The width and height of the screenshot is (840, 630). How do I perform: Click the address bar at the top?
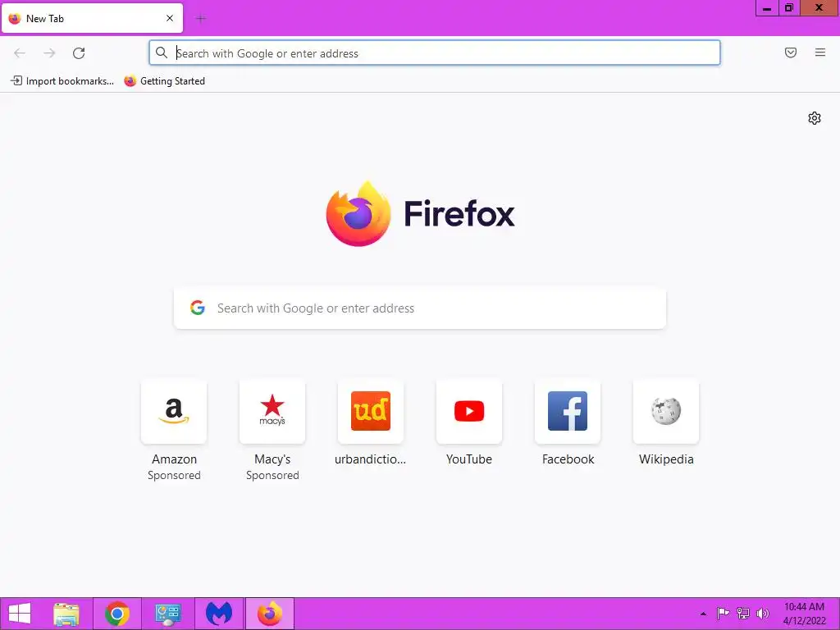(x=435, y=52)
